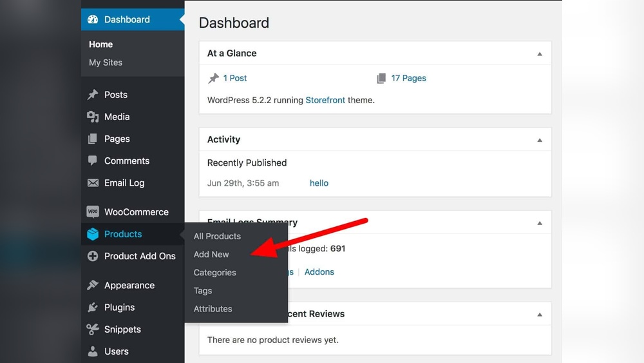Select Tags in Products submenu
The width and height of the screenshot is (644, 363).
click(203, 291)
